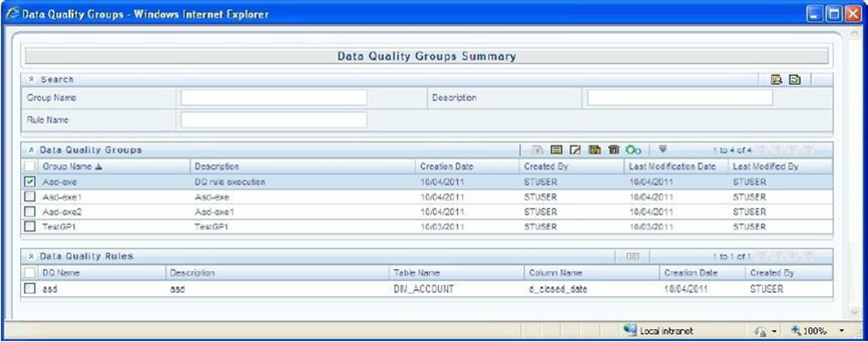The height and width of the screenshot is (342, 868).
Task: Click the Delete group trash icon
Action: point(613,150)
